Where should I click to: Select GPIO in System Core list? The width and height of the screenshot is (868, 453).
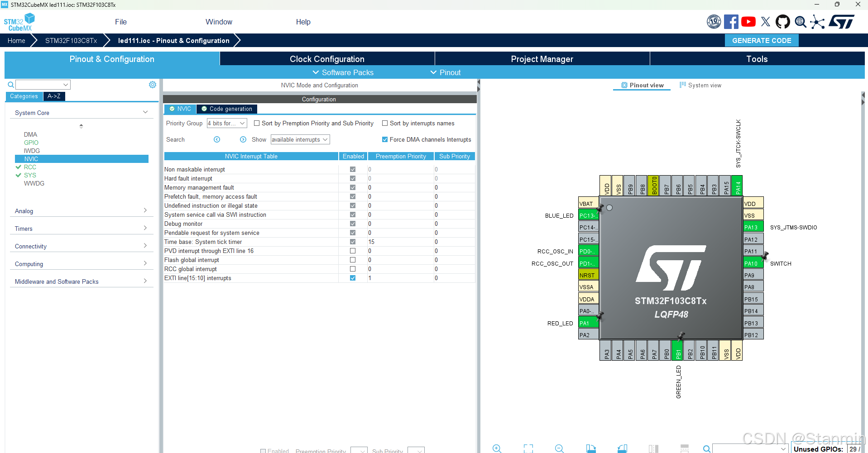(x=31, y=143)
